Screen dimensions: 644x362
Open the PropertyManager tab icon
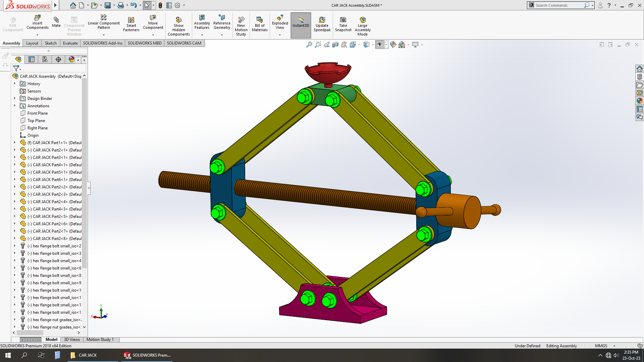coord(32,59)
